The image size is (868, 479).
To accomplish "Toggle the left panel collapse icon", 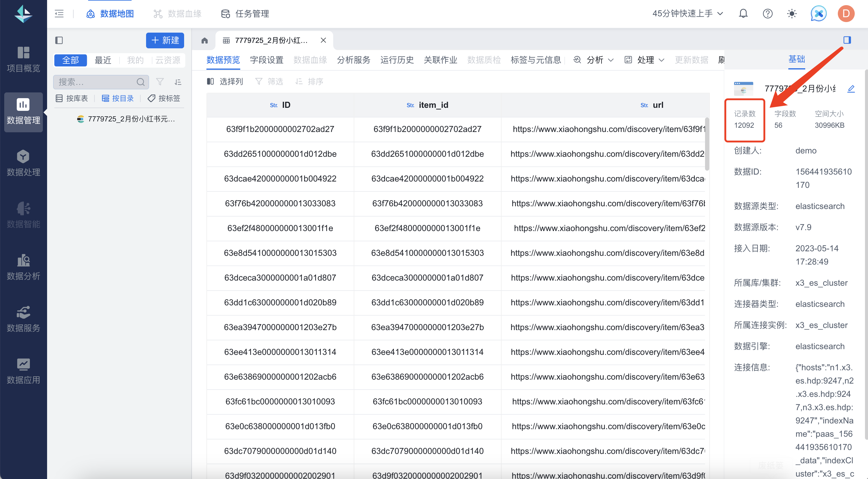I will (59, 40).
